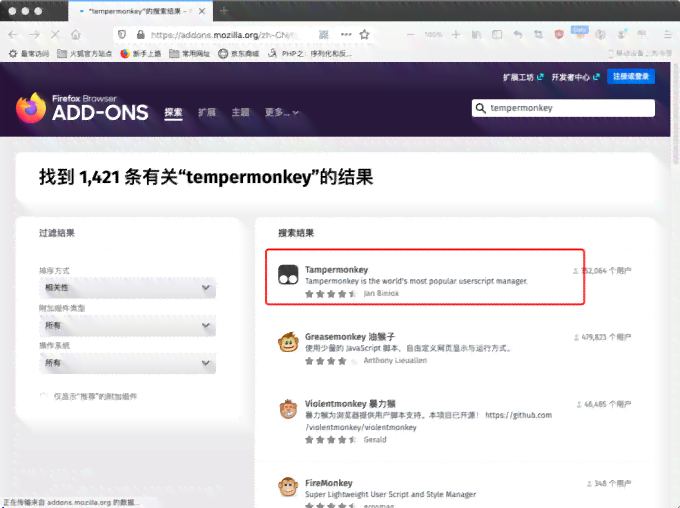Screen dimensions: 680x508
Task: Click the magnifier icon in the search box
Action: [480, 108]
